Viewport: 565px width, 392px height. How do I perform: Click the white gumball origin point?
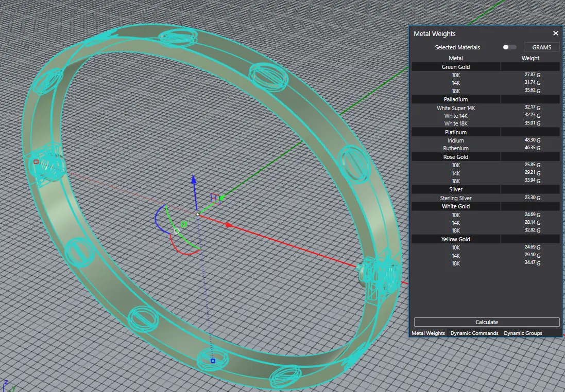click(x=197, y=214)
